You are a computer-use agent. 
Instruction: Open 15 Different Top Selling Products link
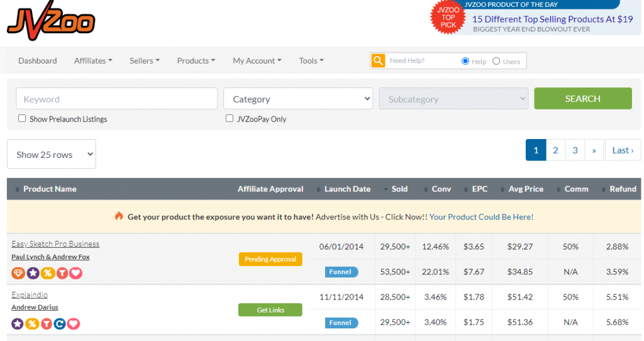[x=552, y=19]
